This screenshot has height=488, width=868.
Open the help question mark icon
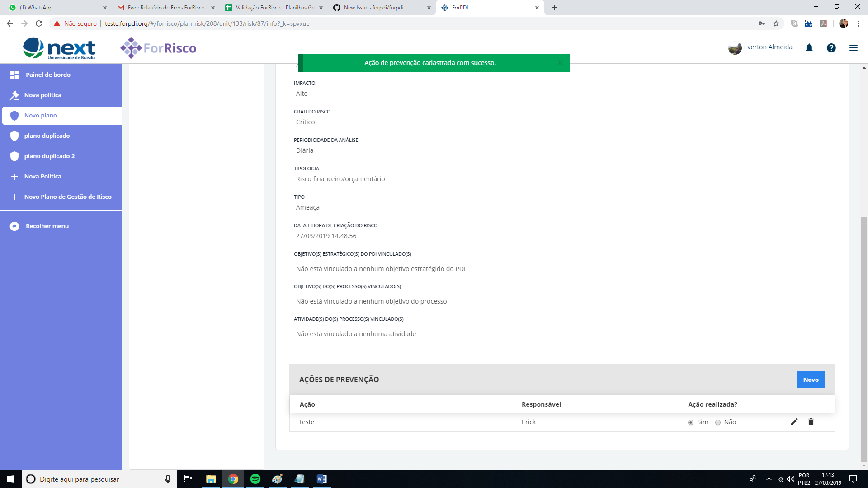(831, 48)
